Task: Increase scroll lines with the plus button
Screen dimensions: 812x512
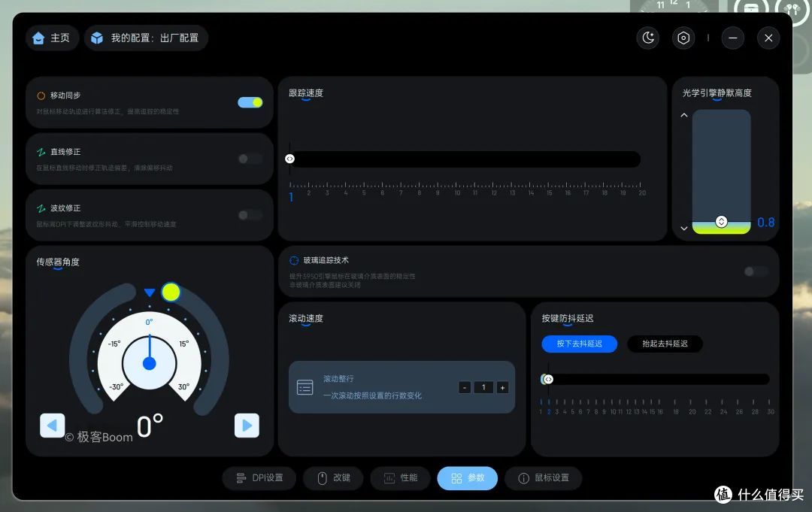Action: (502, 387)
